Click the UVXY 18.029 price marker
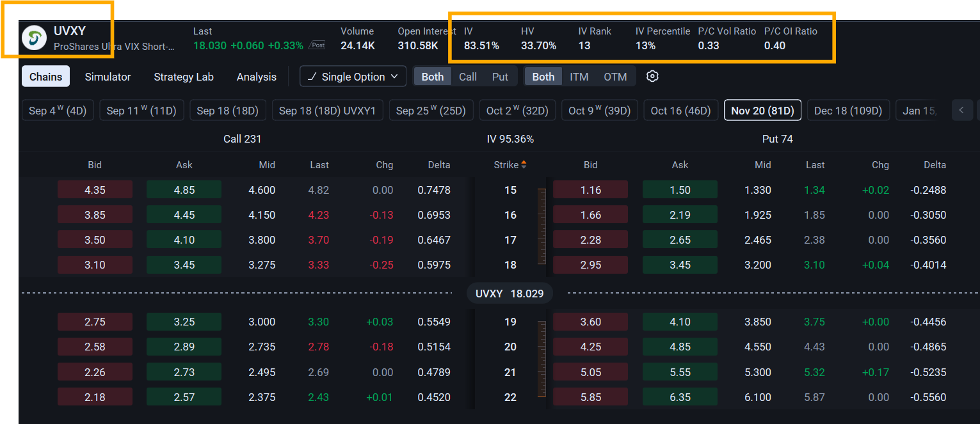The image size is (980, 424). point(510,294)
